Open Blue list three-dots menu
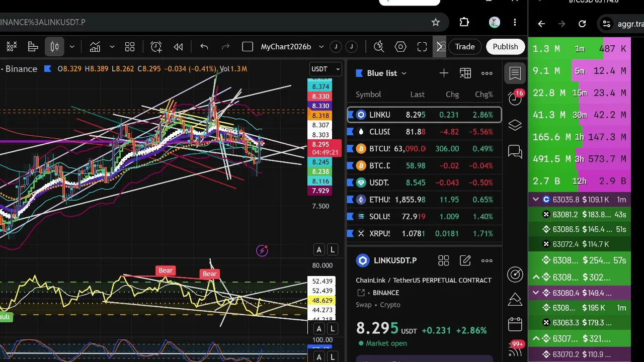644x362 pixels. pyautogui.click(x=487, y=73)
